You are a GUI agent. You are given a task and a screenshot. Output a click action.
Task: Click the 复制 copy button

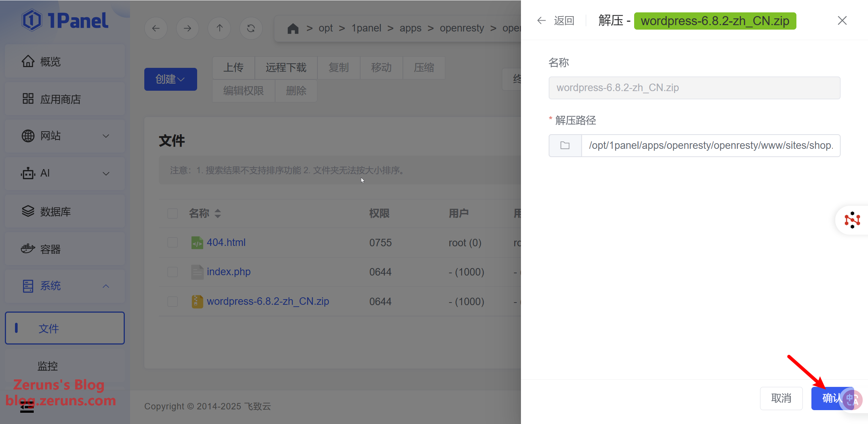point(338,67)
